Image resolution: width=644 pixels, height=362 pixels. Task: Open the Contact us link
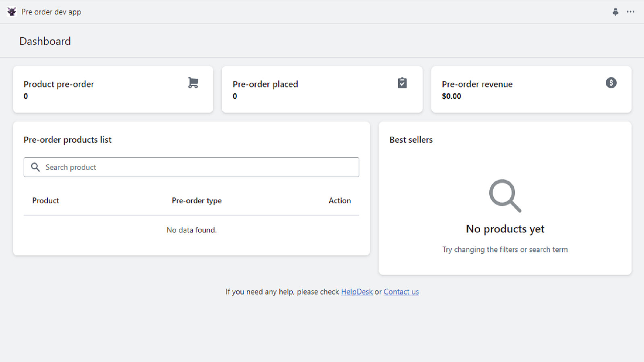tap(401, 292)
